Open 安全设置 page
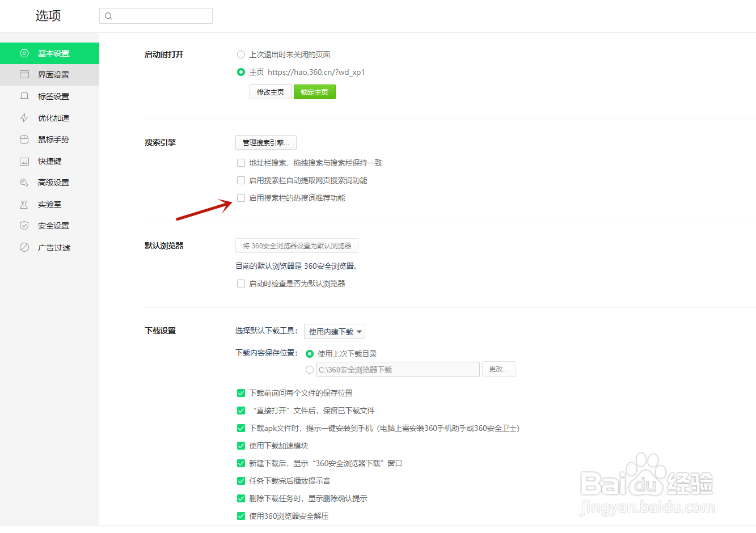 coord(49,226)
